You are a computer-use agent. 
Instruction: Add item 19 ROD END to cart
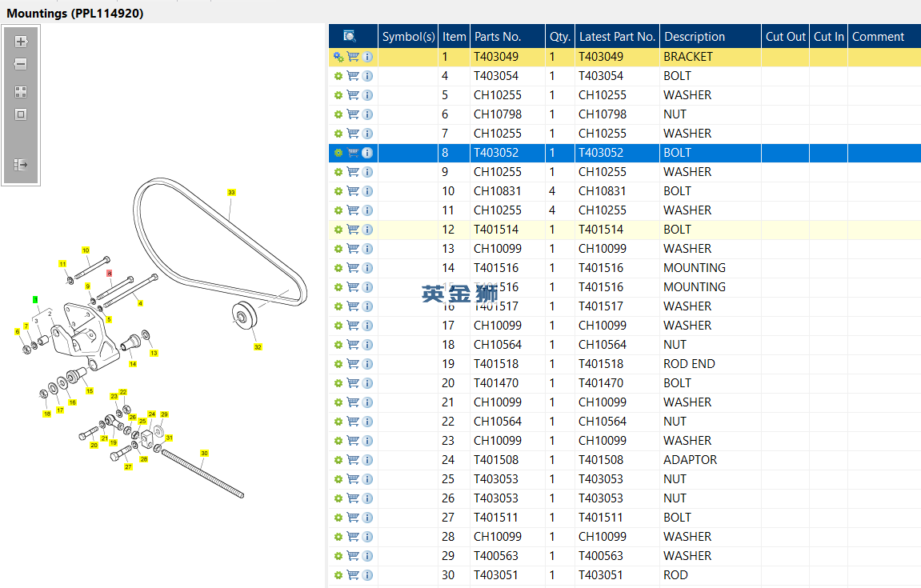pos(353,364)
